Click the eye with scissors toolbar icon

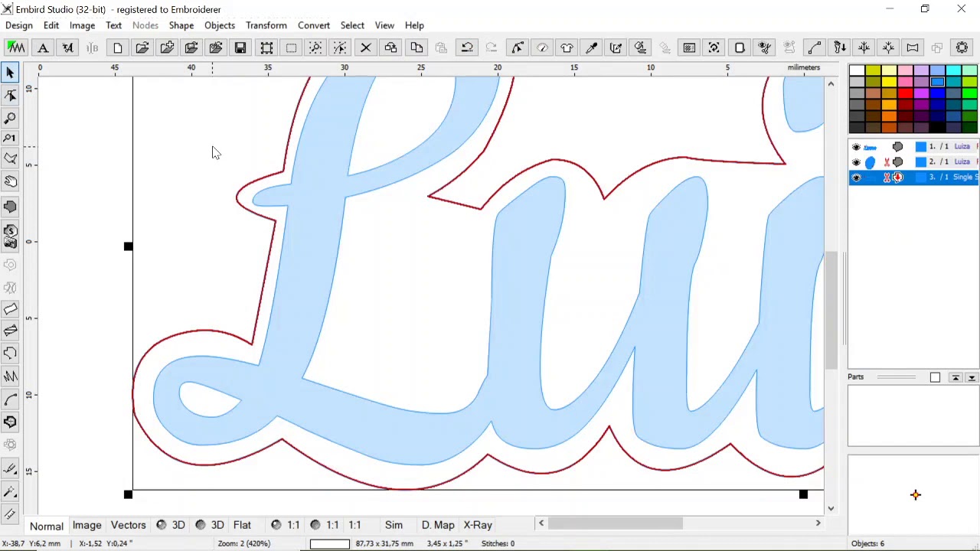tap(764, 47)
